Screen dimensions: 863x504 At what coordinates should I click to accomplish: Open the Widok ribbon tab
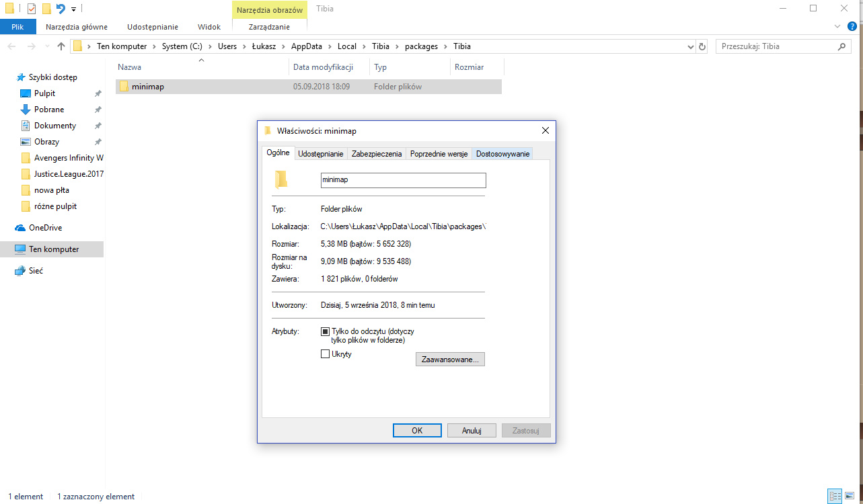pyautogui.click(x=209, y=27)
